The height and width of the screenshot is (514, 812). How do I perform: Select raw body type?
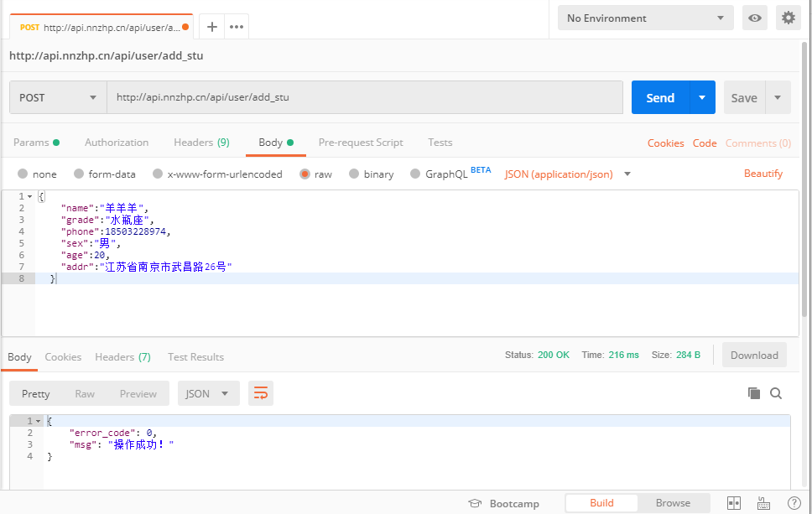click(x=316, y=174)
